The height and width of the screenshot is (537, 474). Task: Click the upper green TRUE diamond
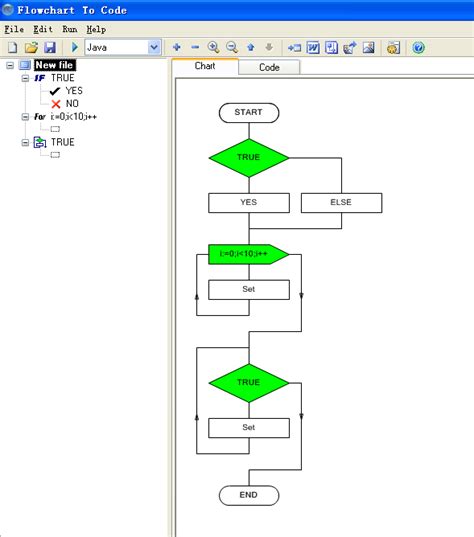click(x=249, y=158)
